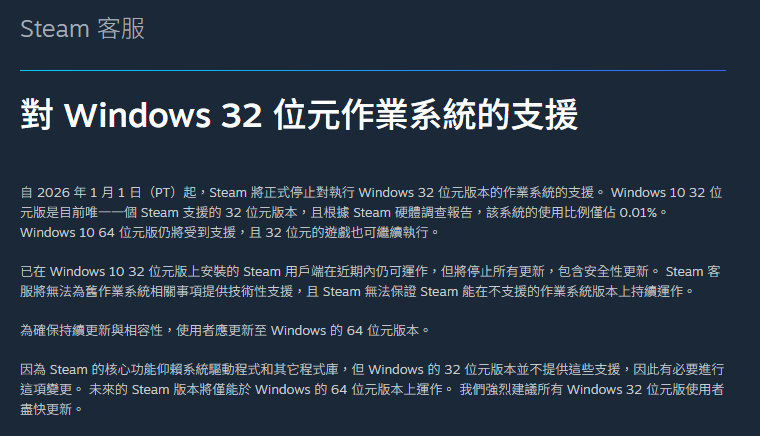Click the Steam 硬體調查報告 text
Image resolution: width=760 pixels, height=436 pixels.
pos(412,213)
